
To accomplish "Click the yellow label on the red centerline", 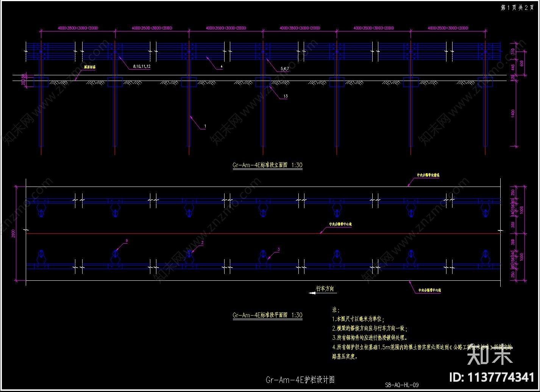I will [340, 224].
